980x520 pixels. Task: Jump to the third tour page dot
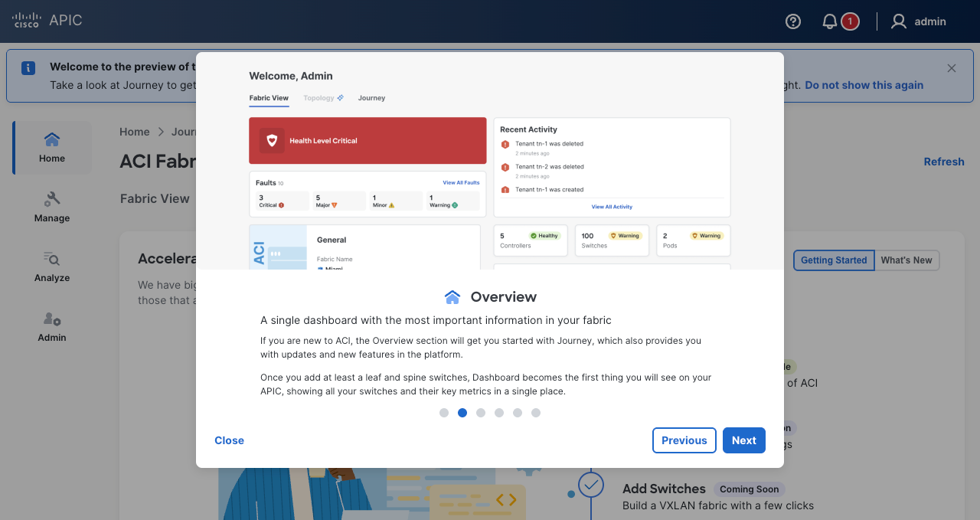[481, 413]
